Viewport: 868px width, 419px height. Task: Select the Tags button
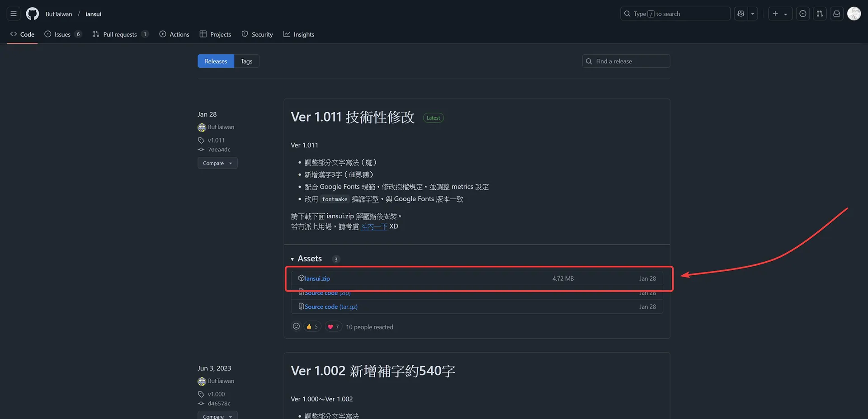click(246, 61)
